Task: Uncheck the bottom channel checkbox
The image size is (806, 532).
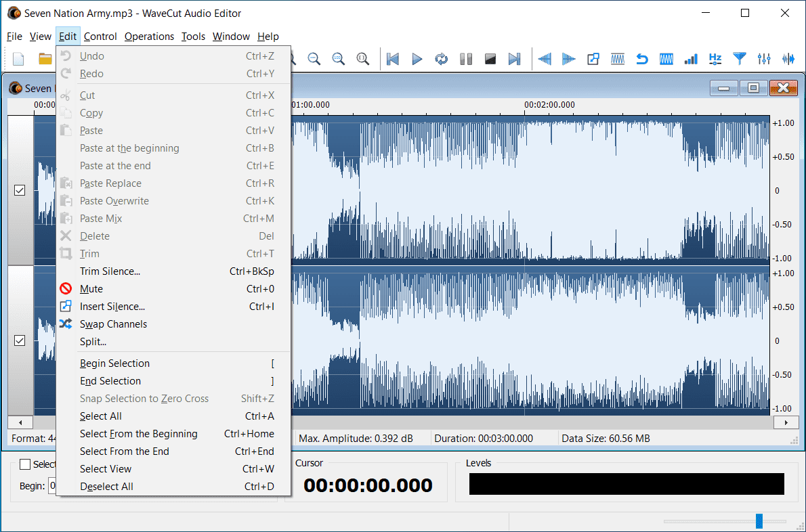Action: pos(20,340)
